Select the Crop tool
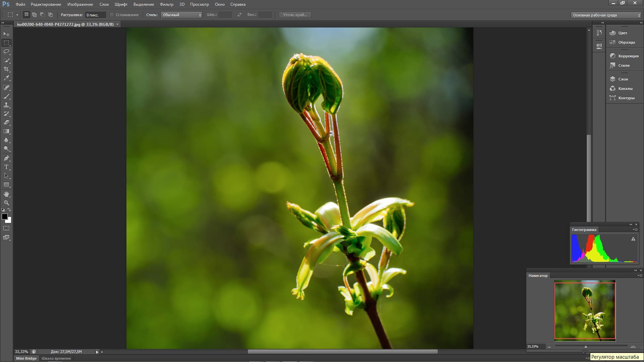 [6, 69]
